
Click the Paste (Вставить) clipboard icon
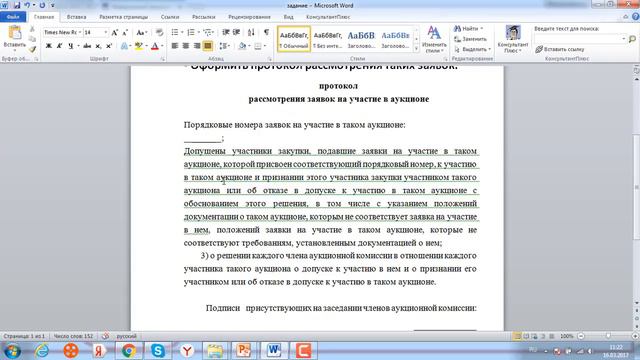(15, 33)
